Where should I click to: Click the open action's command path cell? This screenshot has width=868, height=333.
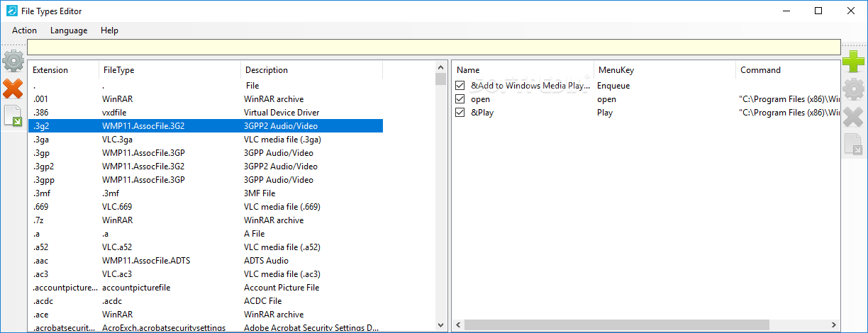789,99
